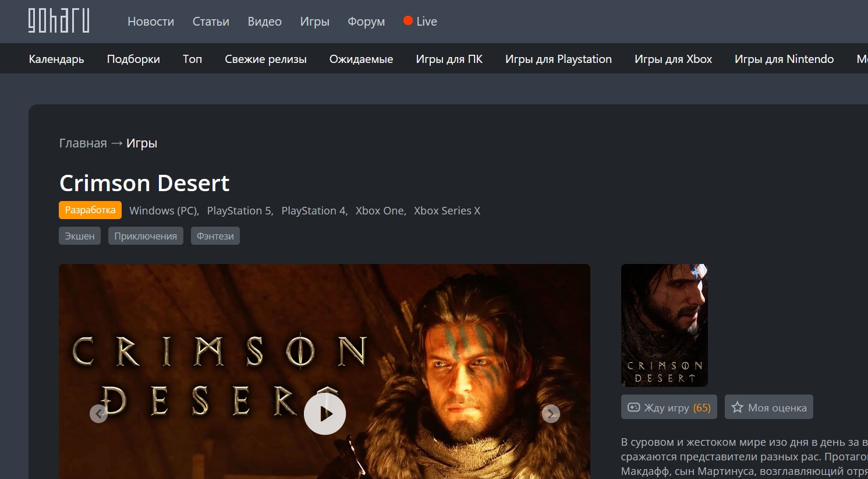Open Свежие релизы section
868x479 pixels.
click(x=265, y=59)
